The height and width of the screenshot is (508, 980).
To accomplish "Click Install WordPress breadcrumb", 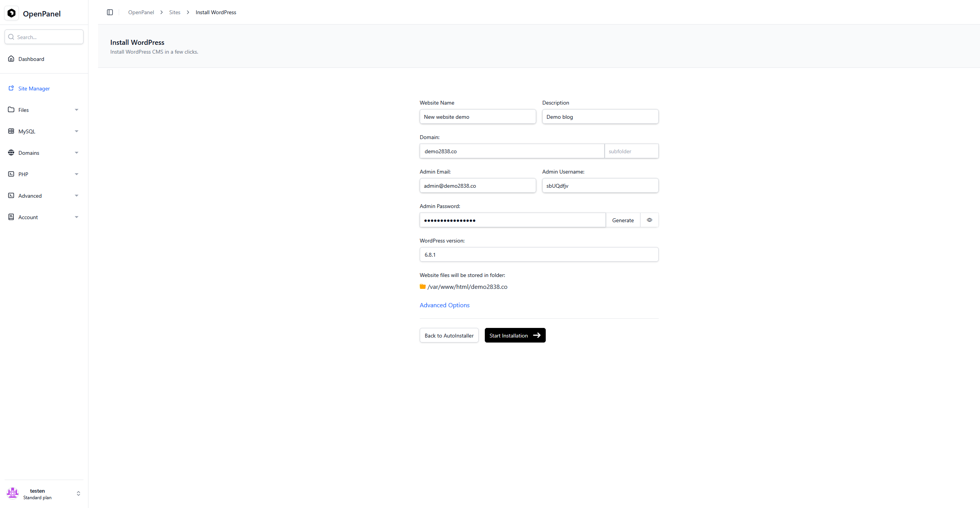I will pos(216,12).
